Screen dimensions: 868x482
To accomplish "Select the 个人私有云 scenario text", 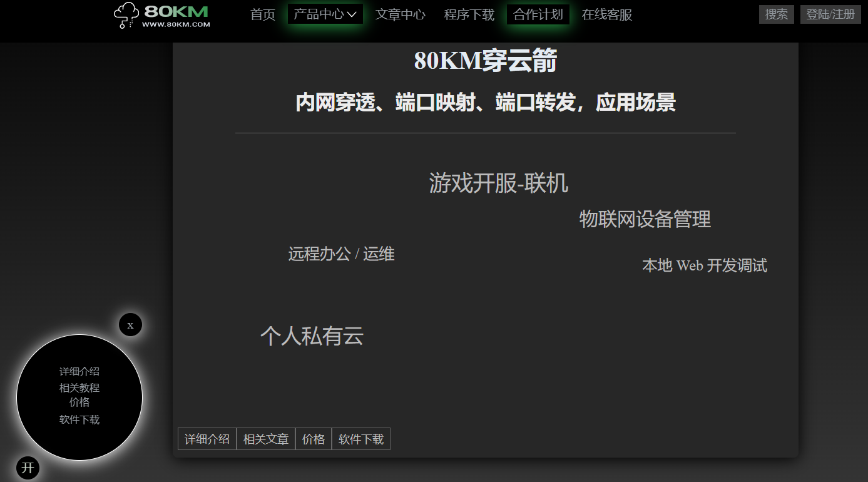I will pyautogui.click(x=312, y=336).
